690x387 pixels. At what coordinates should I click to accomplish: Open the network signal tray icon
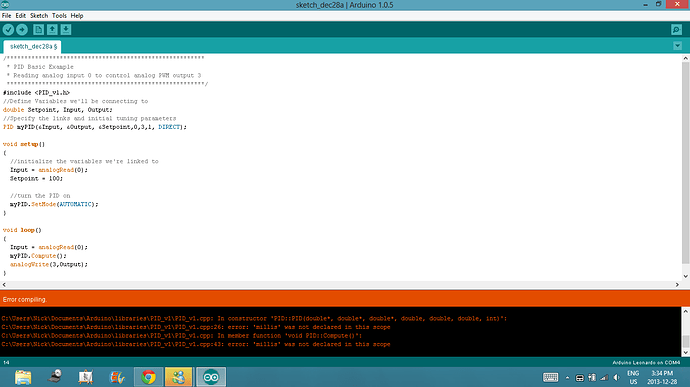604,378
